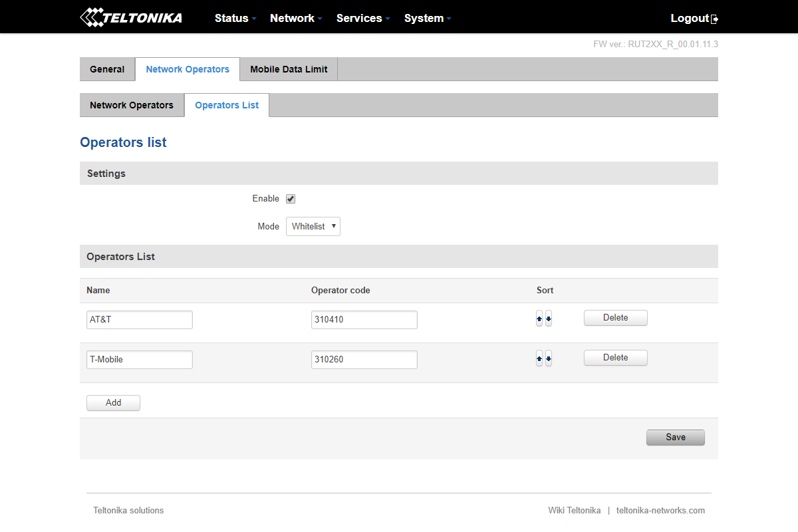
Task: Move T-Mobile row up with sort arrow
Action: tap(539, 359)
